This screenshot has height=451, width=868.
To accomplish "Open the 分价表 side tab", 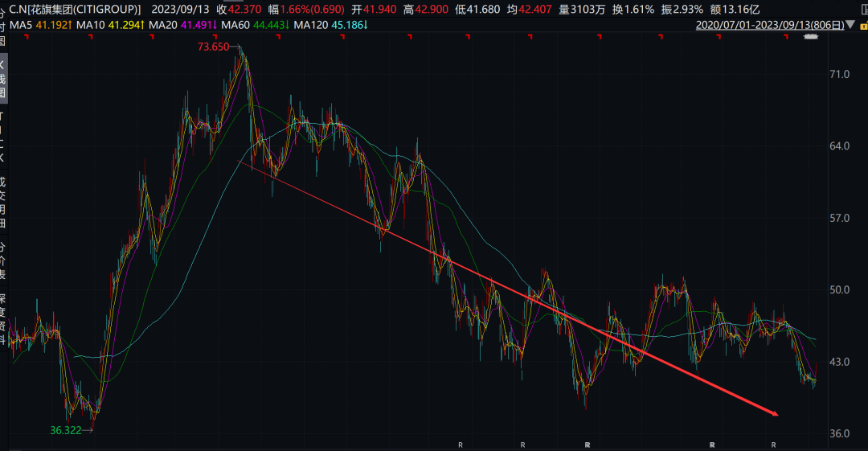I will [2, 260].
